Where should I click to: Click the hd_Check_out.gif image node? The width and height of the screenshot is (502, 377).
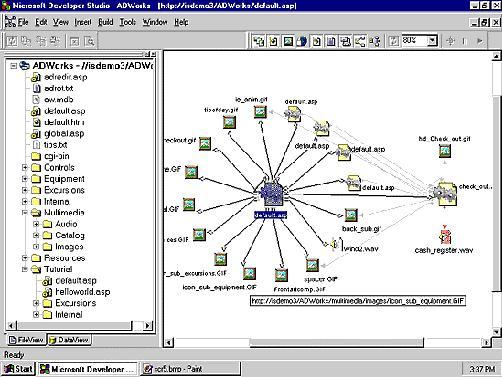445,151
